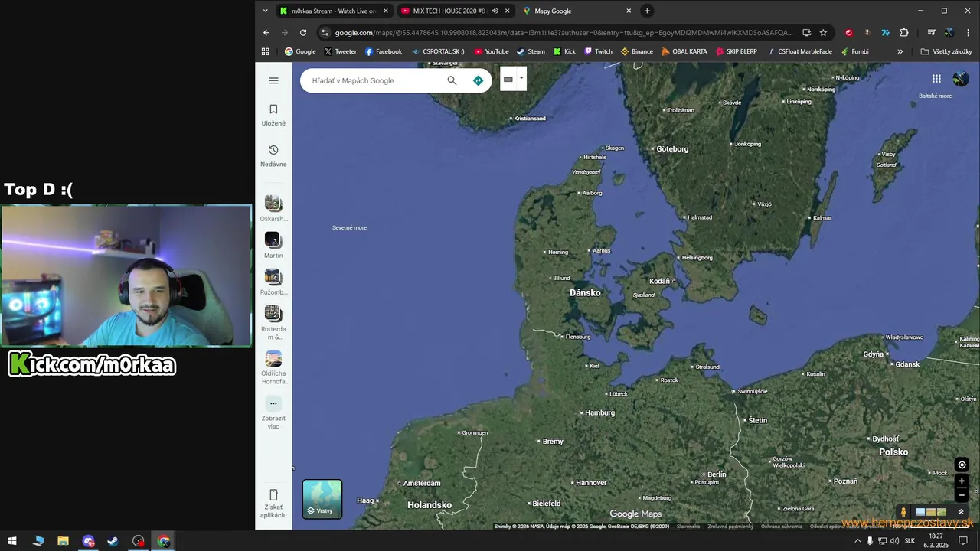Toggle the Vrstvy layers tile
Viewport: 980px width, 551px height.
pos(322,499)
